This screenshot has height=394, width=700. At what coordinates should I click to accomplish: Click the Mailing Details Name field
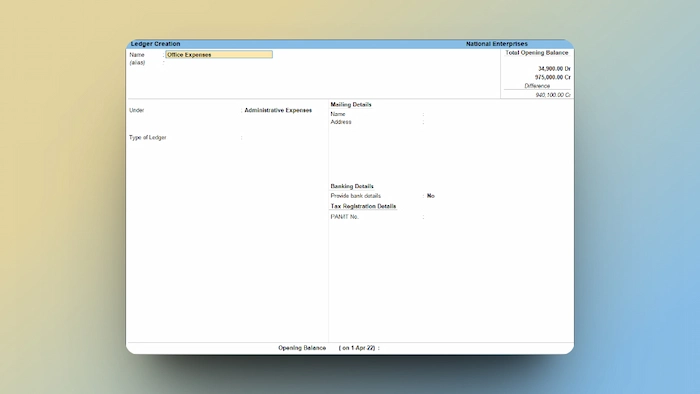pos(464,114)
